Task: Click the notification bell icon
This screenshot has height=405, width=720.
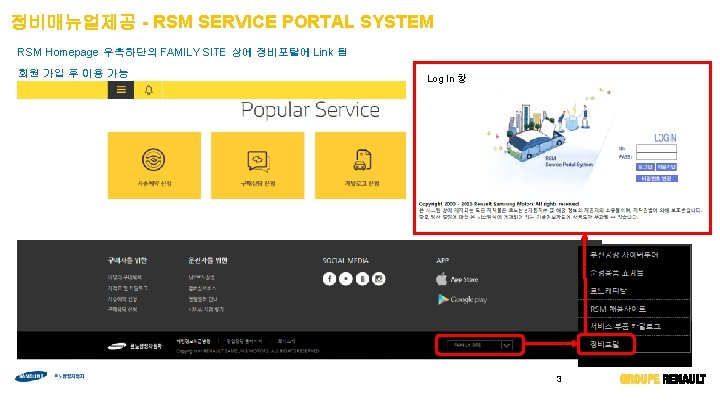Action: [148, 90]
